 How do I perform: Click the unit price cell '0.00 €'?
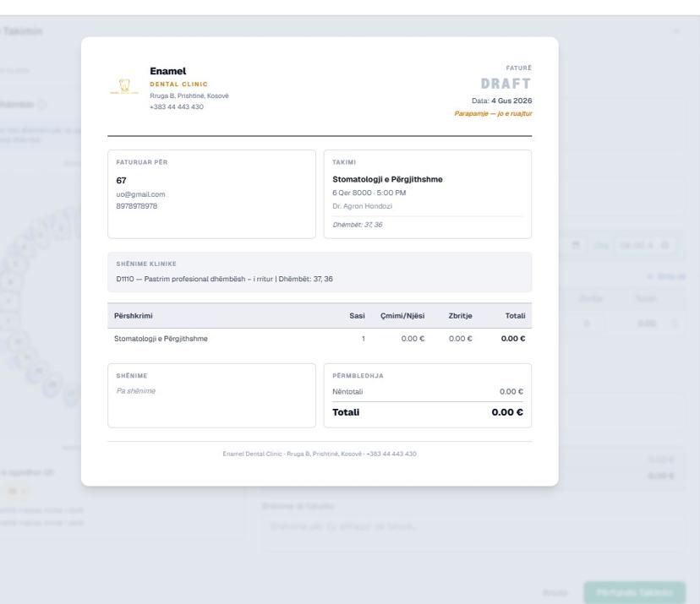(413, 339)
